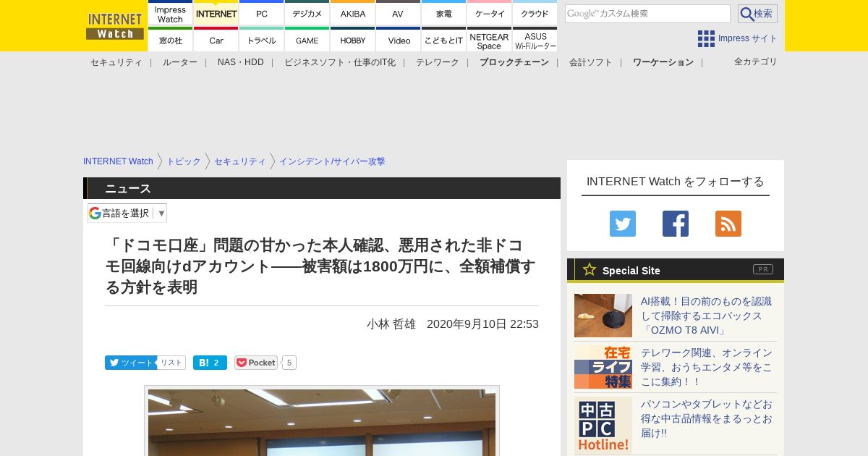Viewport: 868px width, 456px height.
Task: Open the Impress サイト grid icon
Action: click(706, 38)
